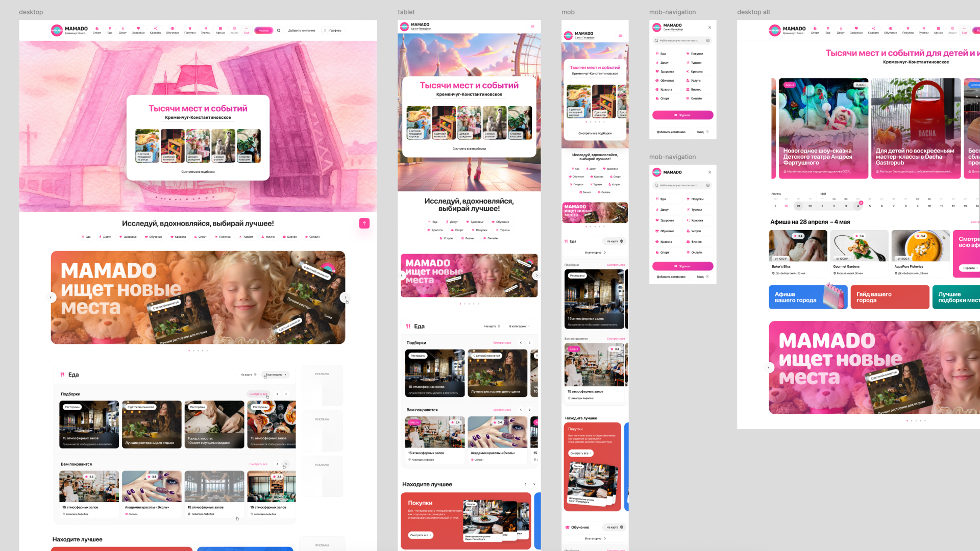
Task: Click В категорию under Еда in the mob frame
Action: tap(595, 253)
